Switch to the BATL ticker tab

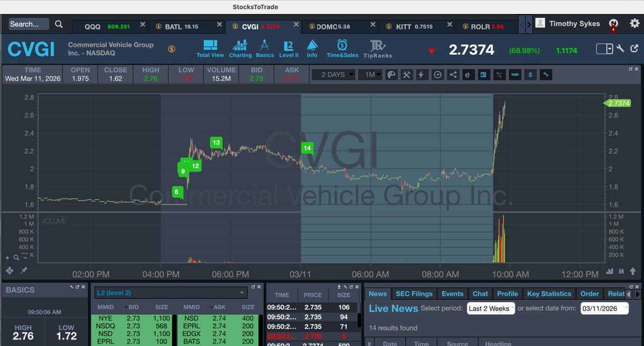[187, 26]
